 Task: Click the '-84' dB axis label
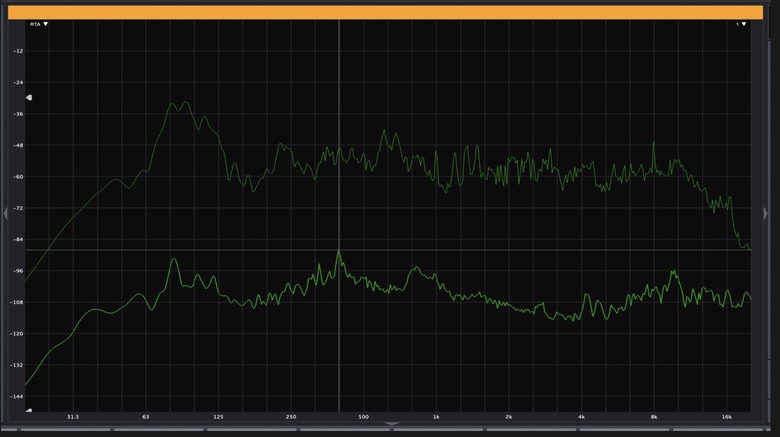pos(18,239)
